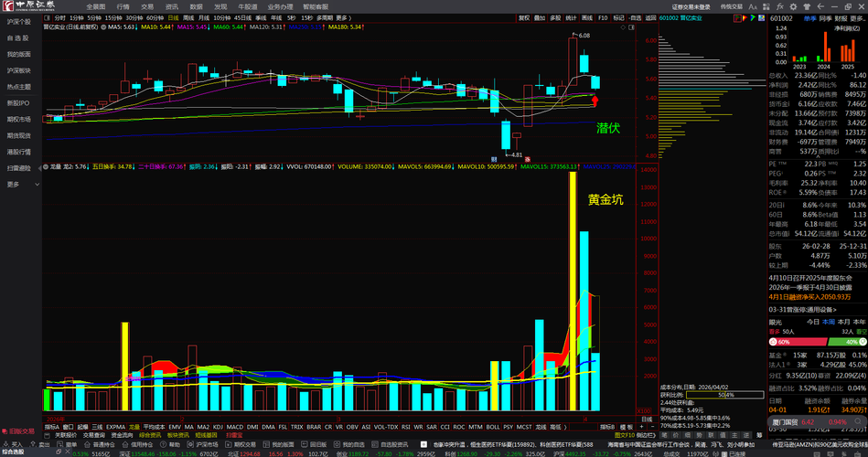Open the 交易 menu

pos(147,6)
